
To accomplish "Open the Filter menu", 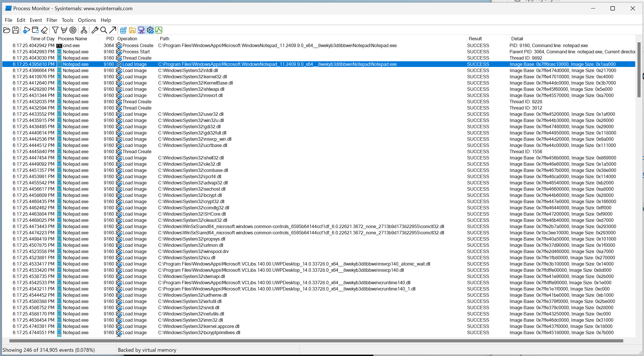I will pyautogui.click(x=52, y=20).
